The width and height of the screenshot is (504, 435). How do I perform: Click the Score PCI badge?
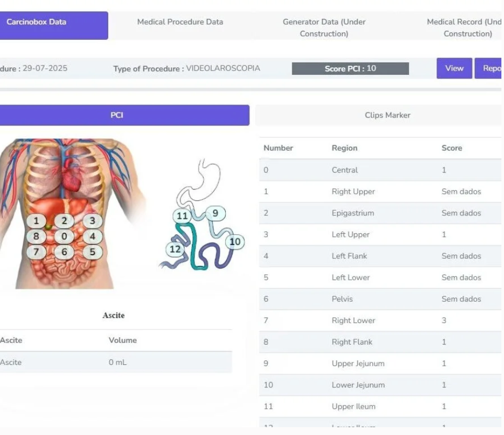point(350,68)
